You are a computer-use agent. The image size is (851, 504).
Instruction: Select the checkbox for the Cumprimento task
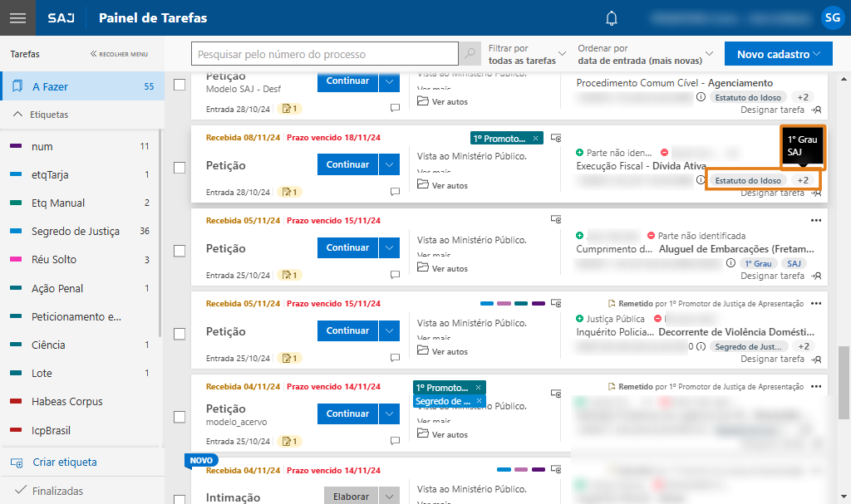click(x=179, y=251)
